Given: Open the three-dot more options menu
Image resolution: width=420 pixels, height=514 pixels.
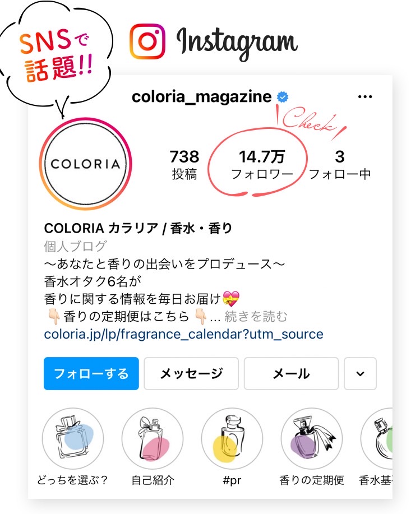Looking at the screenshot, I should click(x=365, y=97).
